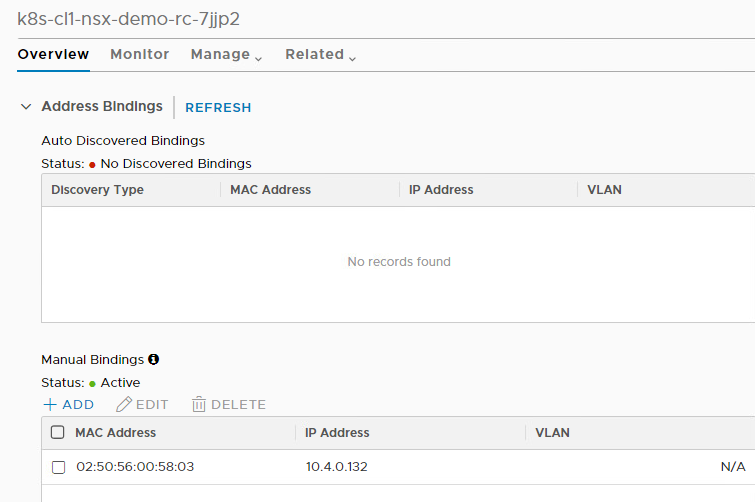Select the Overview tab
This screenshot has width=755, height=502.
53,55
